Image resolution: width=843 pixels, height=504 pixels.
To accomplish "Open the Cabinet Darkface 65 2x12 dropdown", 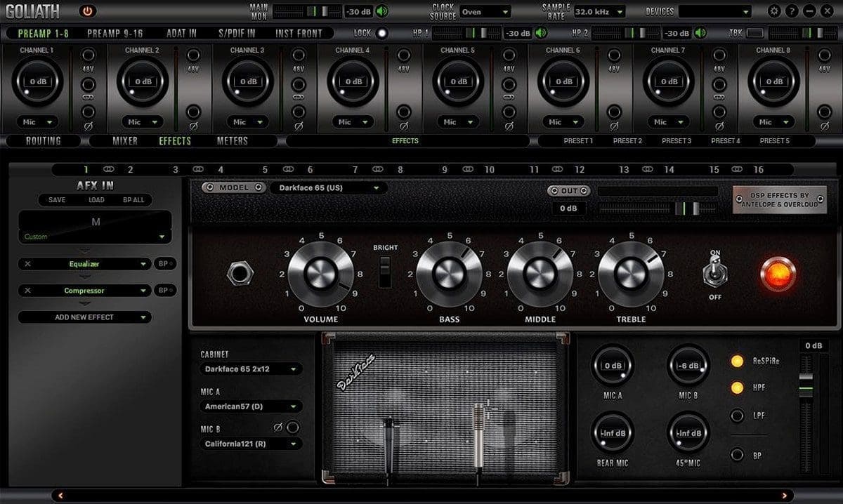I will coord(251,369).
